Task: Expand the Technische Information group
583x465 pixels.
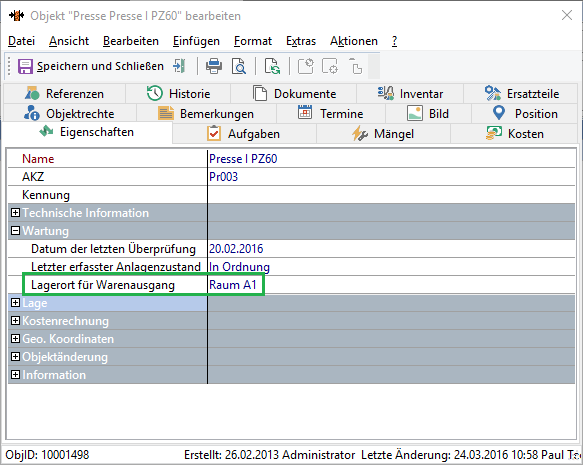Action: (15, 213)
